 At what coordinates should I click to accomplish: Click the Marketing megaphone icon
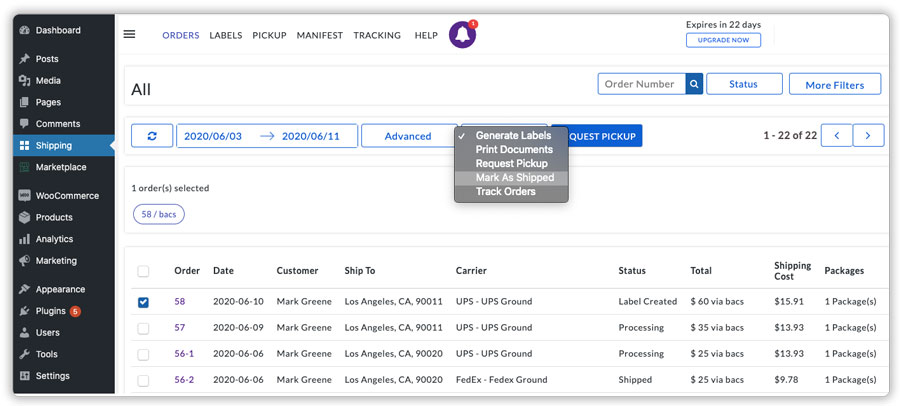pos(24,261)
